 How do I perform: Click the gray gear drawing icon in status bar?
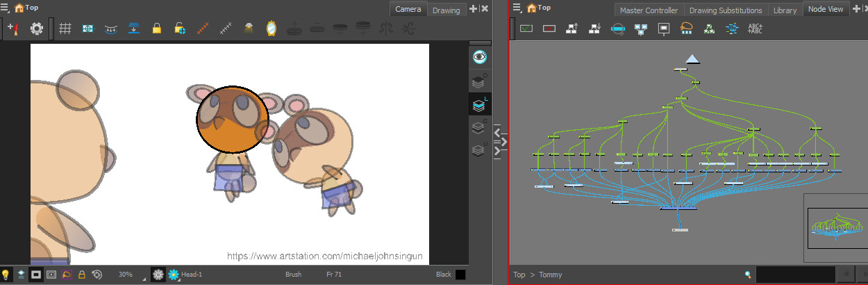158,275
